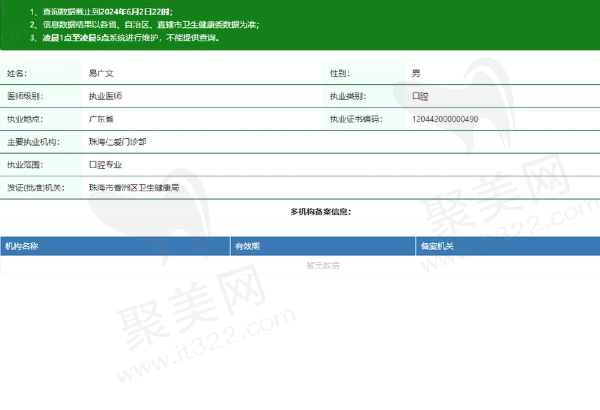Click the 执业医师 physician level value
Screen dimensions: 600x410
pyautogui.click(x=106, y=97)
